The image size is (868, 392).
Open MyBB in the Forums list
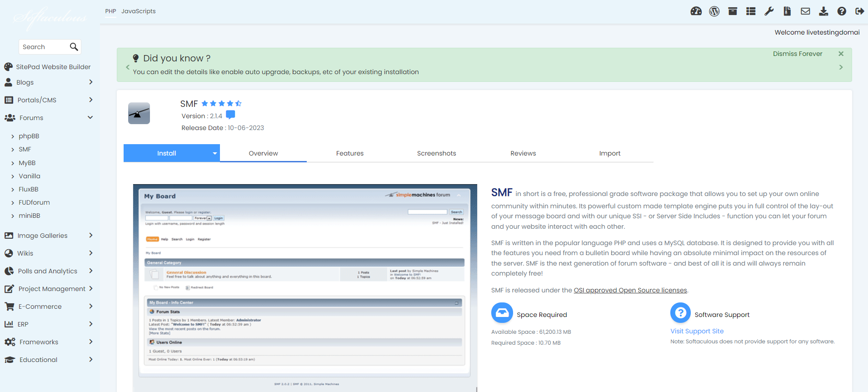pos(27,163)
